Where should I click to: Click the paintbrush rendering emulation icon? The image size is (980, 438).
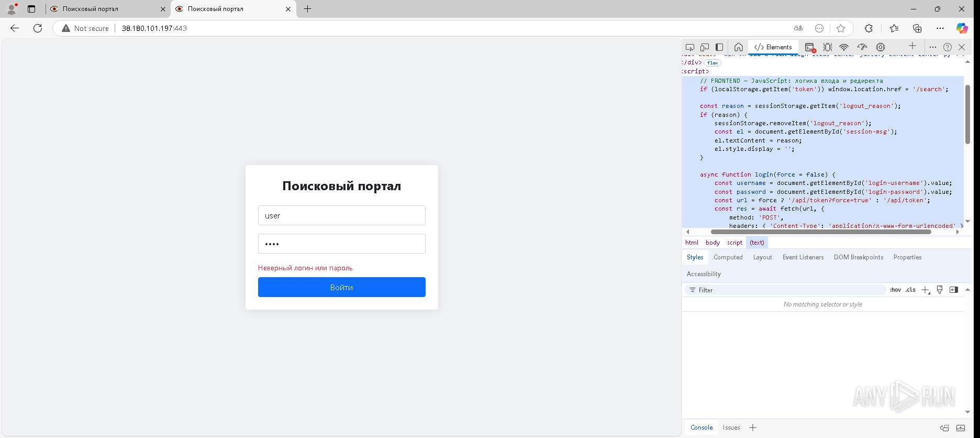[x=940, y=290]
